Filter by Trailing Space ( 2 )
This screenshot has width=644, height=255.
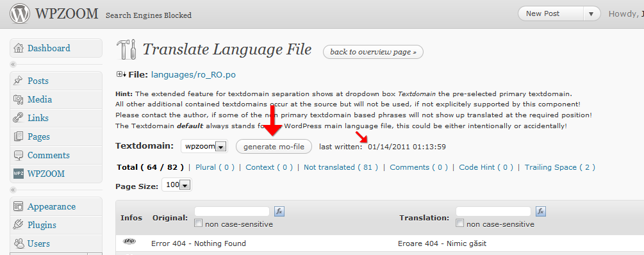[560, 167]
